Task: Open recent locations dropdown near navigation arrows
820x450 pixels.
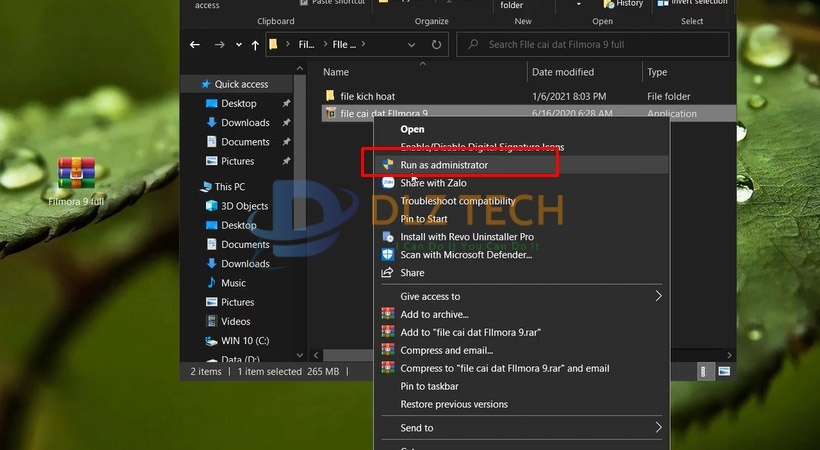Action: pos(238,45)
